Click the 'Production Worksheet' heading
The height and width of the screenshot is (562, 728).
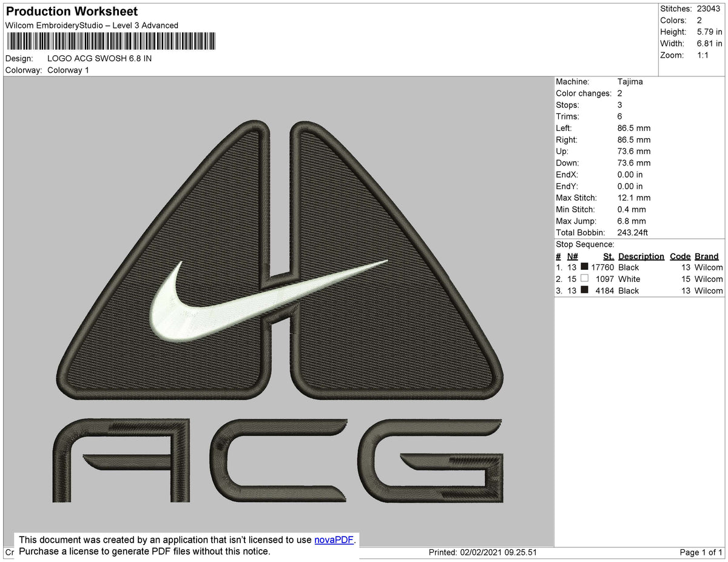click(72, 12)
